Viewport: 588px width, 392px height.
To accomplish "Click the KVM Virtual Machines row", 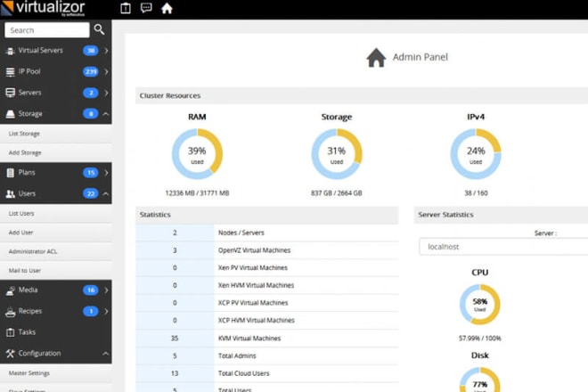I will click(267, 339).
